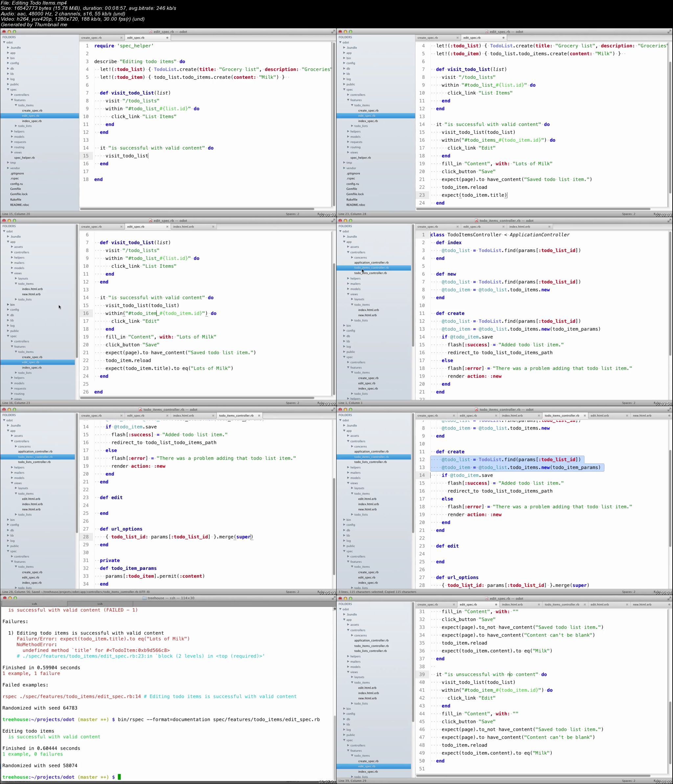Close create_spec.rb tab in the 00:00:59 frame
Image resolution: width=673 pixels, height=784 pixels.
(x=121, y=38)
